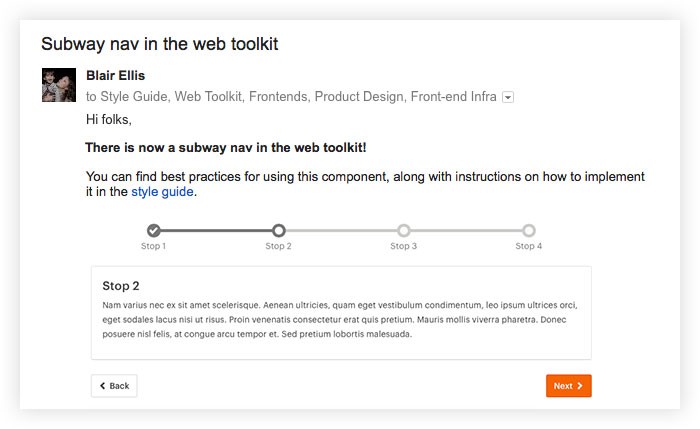Return to previous step with Back
This screenshot has width=700, height=429.
[114, 386]
